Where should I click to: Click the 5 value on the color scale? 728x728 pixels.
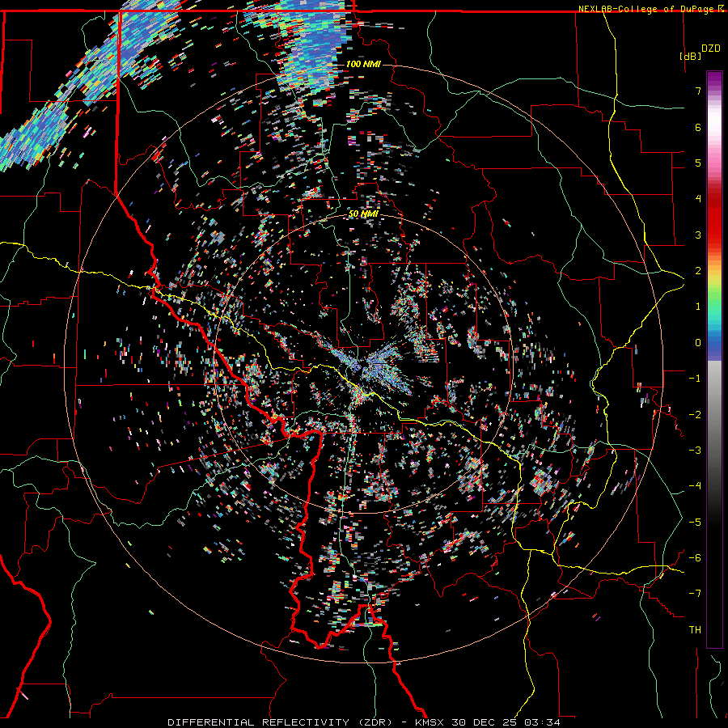click(x=698, y=163)
